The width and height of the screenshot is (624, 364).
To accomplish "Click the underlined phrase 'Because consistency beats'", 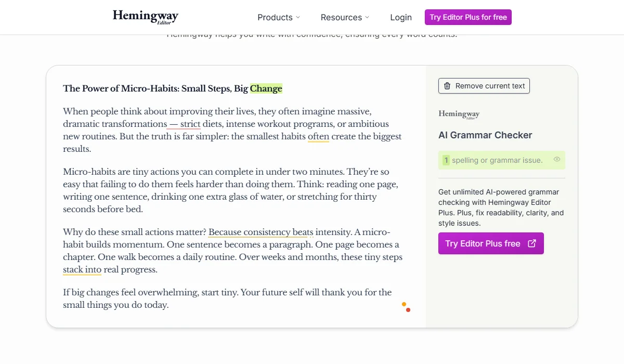I will tap(259, 232).
